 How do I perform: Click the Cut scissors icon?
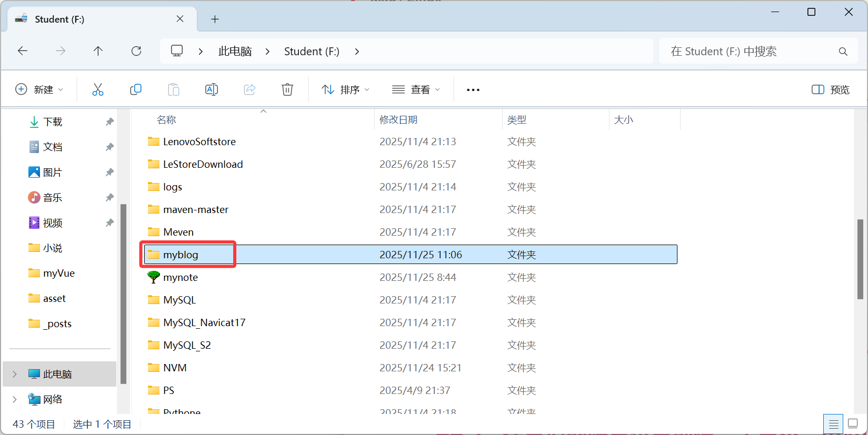click(x=98, y=89)
